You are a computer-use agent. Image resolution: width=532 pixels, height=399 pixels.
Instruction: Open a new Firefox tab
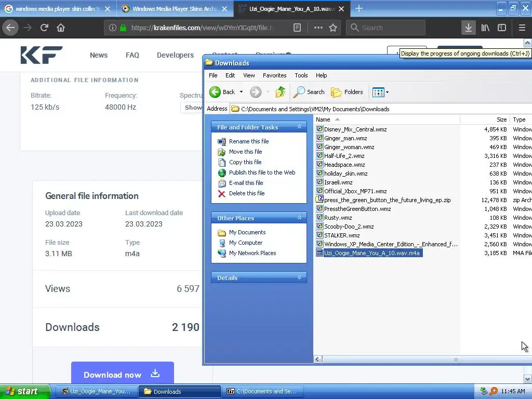click(359, 8)
